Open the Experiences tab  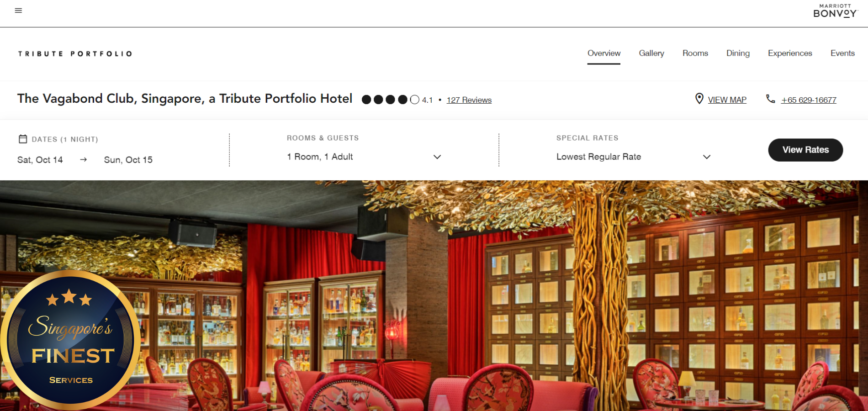(x=790, y=53)
